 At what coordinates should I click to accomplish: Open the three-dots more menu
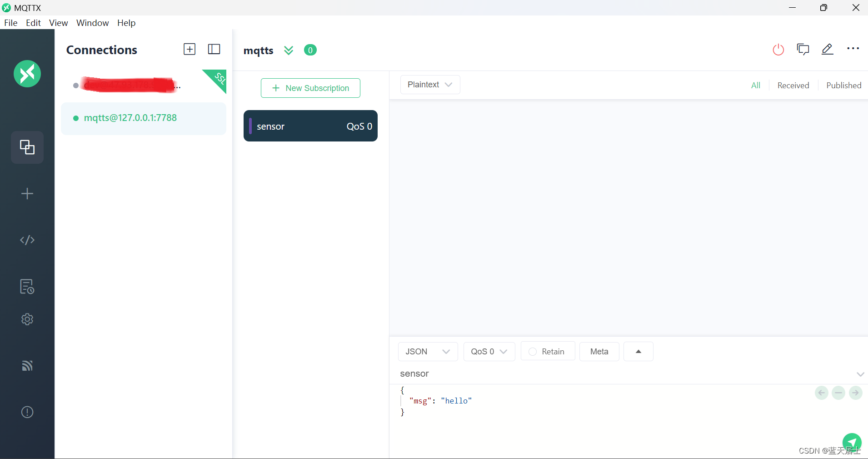click(853, 49)
